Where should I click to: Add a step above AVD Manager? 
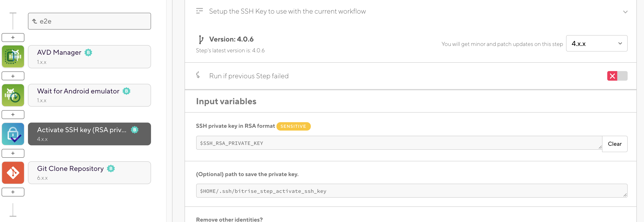click(13, 38)
